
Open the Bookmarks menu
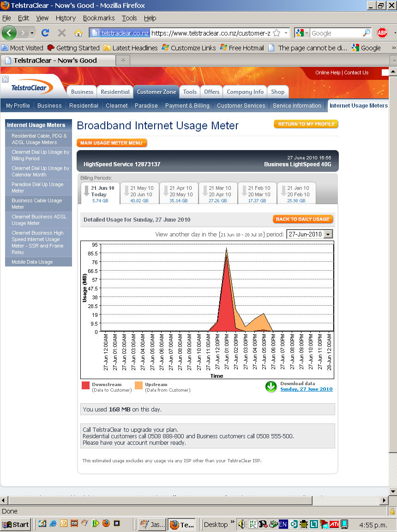pyautogui.click(x=99, y=18)
